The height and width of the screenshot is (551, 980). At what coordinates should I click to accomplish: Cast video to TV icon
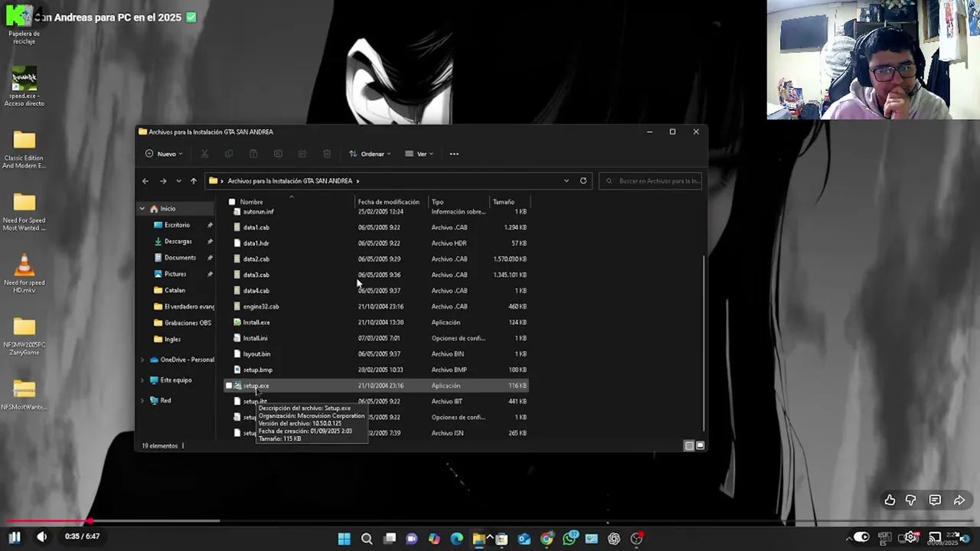tap(935, 537)
